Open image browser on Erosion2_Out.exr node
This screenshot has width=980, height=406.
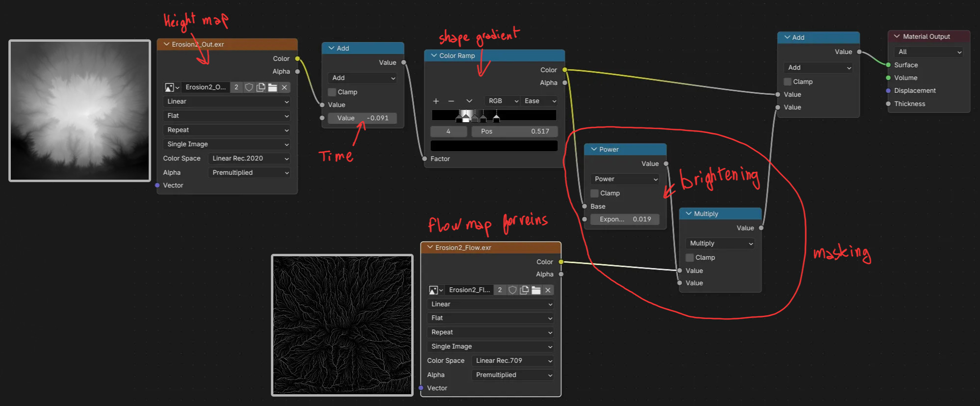pos(172,87)
